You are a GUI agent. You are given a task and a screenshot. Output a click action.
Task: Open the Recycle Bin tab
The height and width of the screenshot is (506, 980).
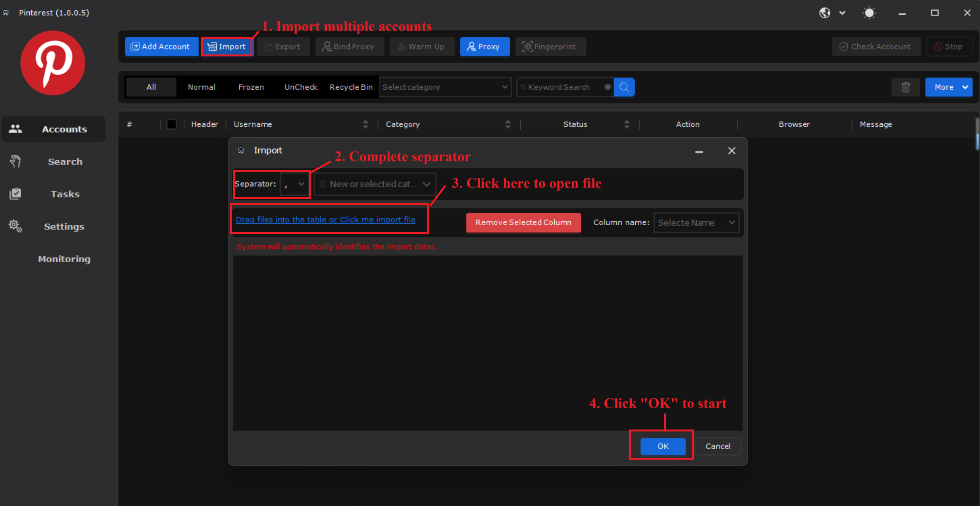[x=351, y=87]
